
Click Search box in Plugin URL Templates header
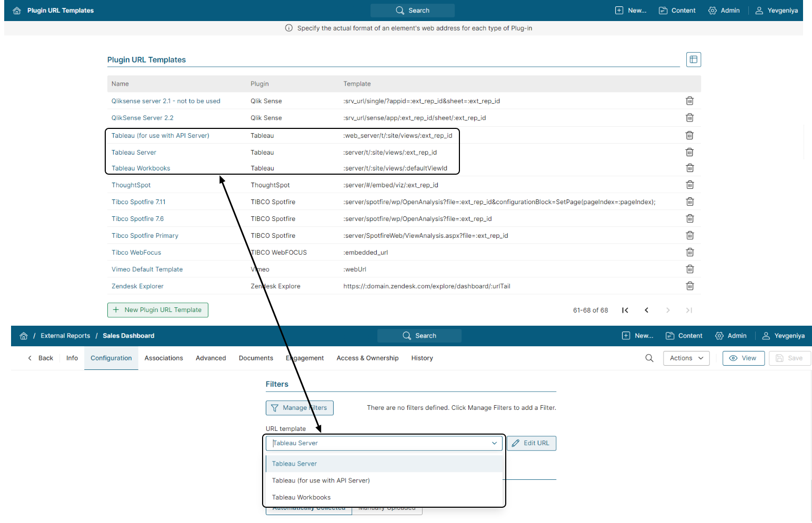coord(413,11)
